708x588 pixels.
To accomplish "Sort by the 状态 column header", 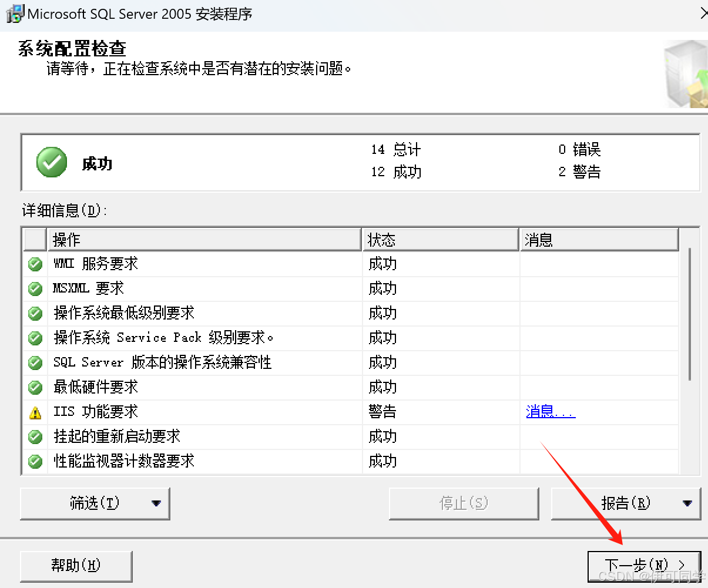I will [441, 240].
